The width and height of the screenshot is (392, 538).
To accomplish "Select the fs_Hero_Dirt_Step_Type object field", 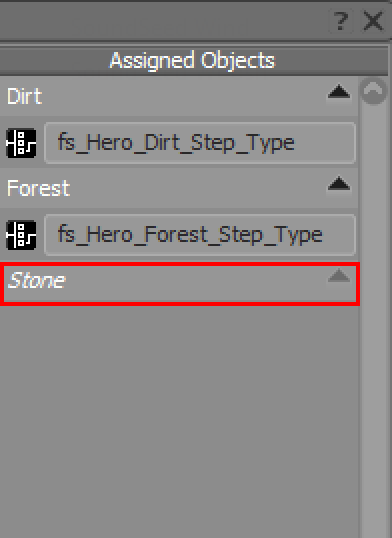I will tap(200, 143).
